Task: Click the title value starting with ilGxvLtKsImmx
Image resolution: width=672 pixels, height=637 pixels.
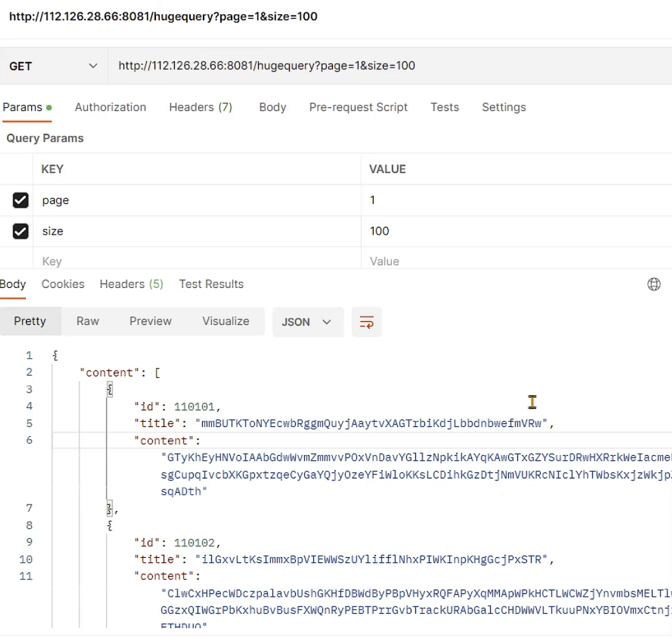Action: click(x=372, y=560)
